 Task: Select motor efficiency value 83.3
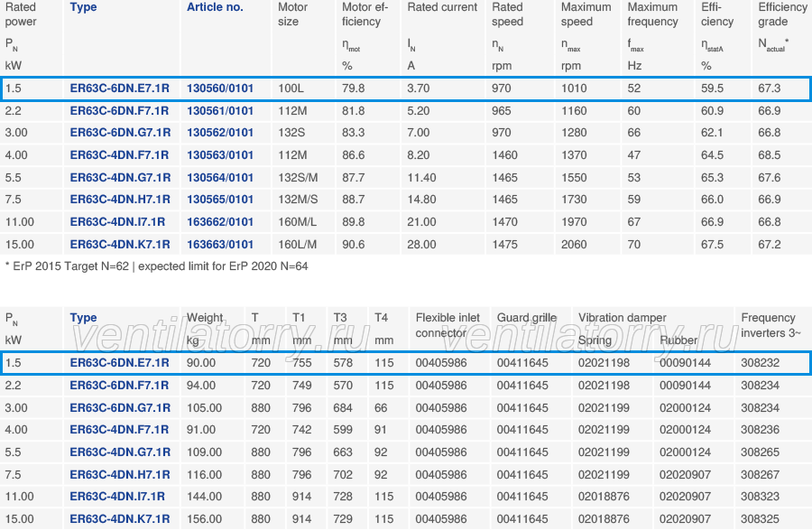[x=353, y=133]
